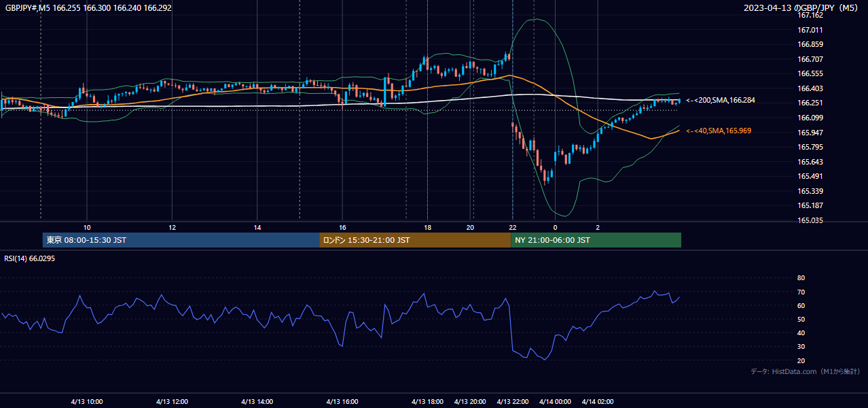Click price level 166.555 on the axis

coord(810,73)
